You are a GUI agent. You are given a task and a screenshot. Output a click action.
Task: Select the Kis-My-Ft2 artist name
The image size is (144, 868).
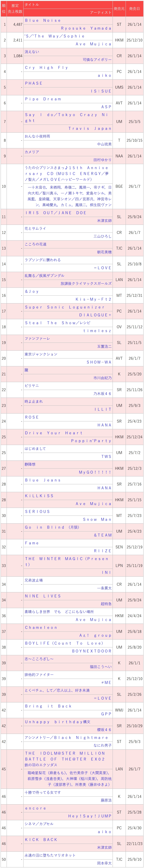(x=93, y=299)
